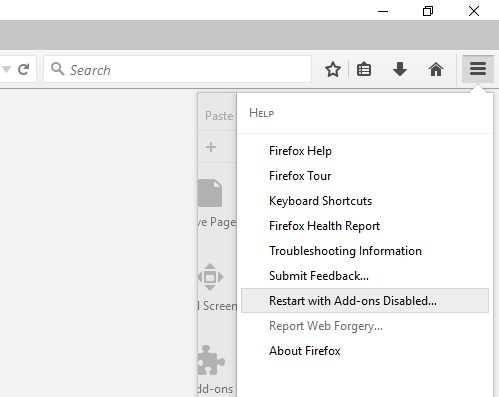Click the Add-ons puzzle icon
499x397 pixels.
coord(211,360)
